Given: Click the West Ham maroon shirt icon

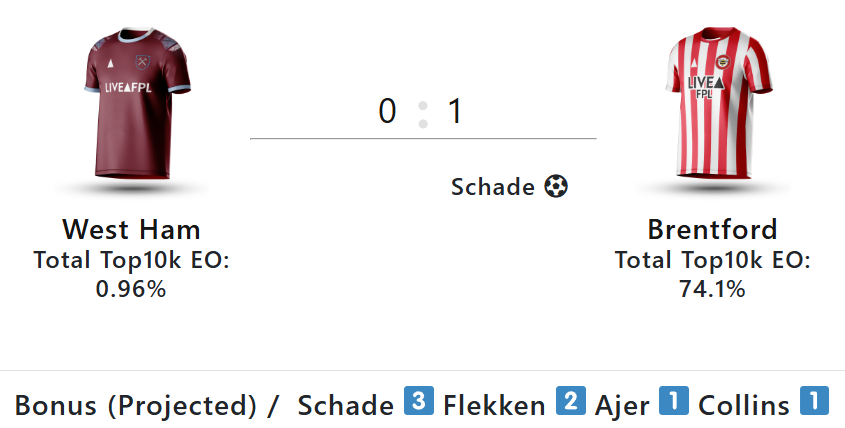Looking at the screenshot, I should (137, 102).
